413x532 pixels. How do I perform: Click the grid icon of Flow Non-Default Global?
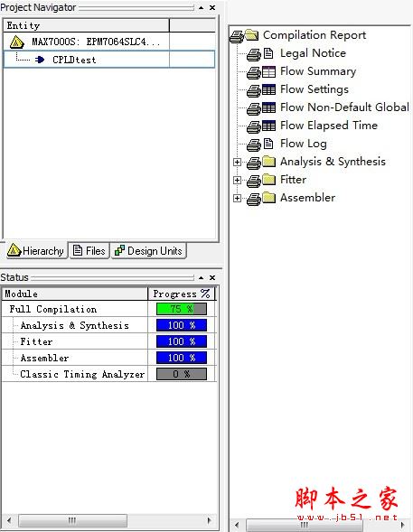268,107
